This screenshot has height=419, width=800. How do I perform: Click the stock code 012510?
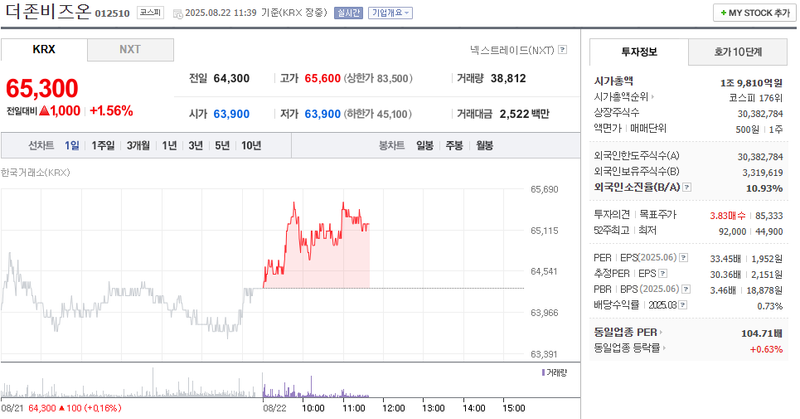click(112, 13)
